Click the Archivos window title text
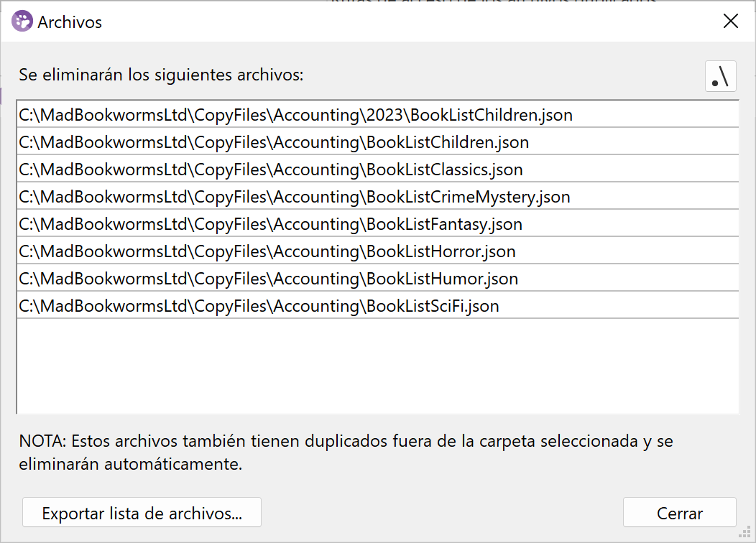 [70, 22]
